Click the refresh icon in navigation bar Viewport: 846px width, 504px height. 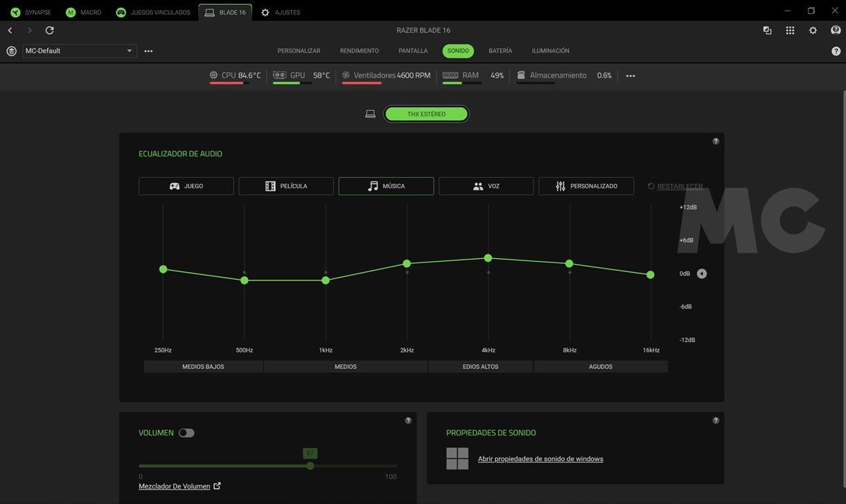[49, 30]
